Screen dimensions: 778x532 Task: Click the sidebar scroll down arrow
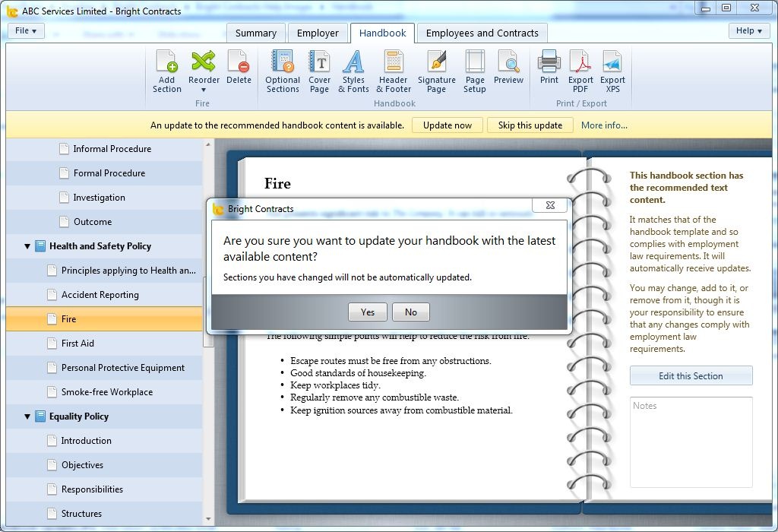click(208, 519)
